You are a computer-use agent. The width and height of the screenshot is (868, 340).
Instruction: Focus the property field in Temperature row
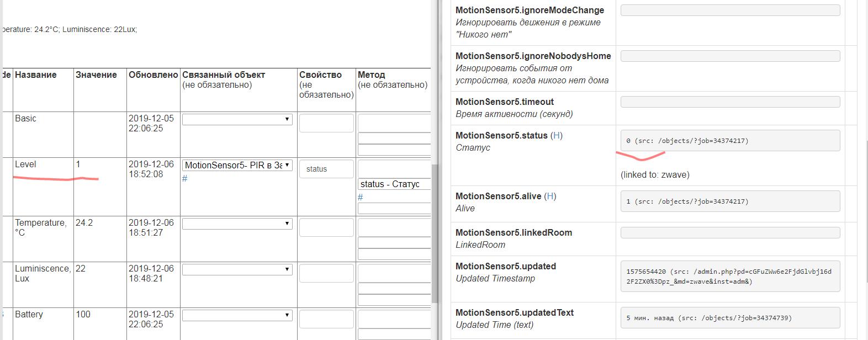click(326, 227)
